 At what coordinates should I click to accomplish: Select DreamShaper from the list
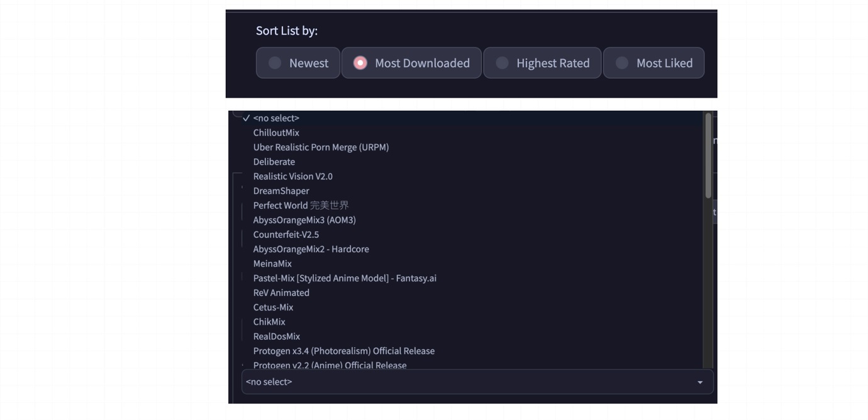[281, 191]
